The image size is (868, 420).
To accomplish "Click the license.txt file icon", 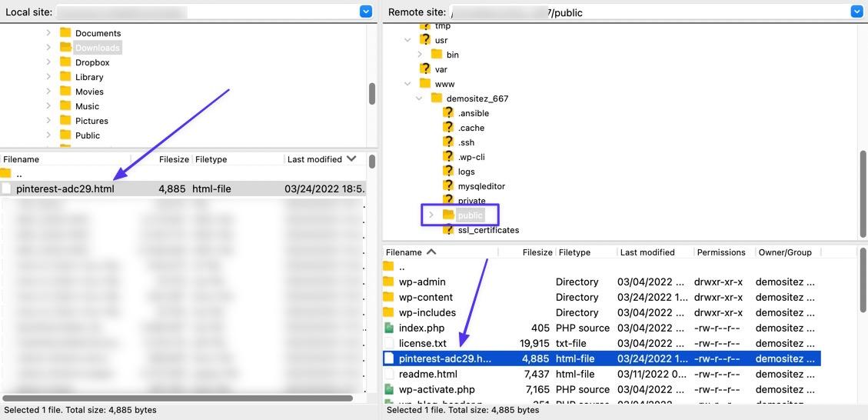I will coord(389,343).
